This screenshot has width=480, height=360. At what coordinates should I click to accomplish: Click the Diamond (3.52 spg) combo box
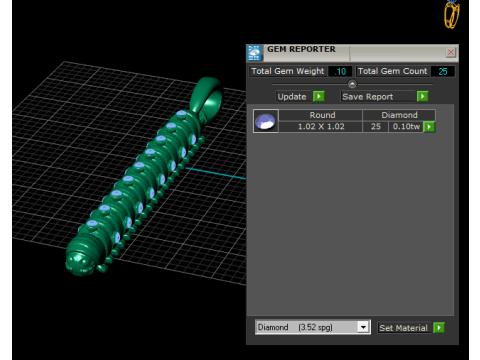click(313, 327)
